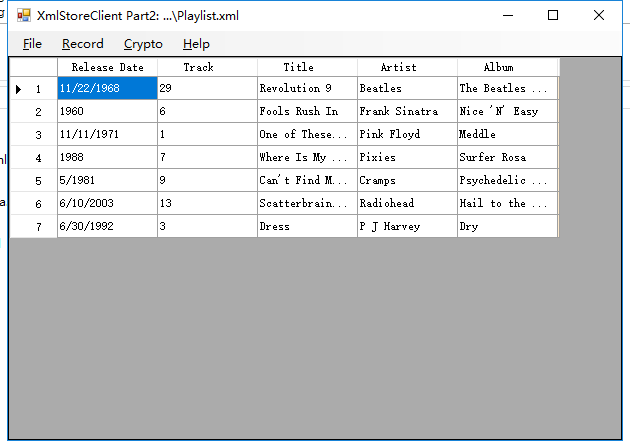Click the Frank Sinatra artist cell
Screen dimensions: 630x448
pos(407,111)
